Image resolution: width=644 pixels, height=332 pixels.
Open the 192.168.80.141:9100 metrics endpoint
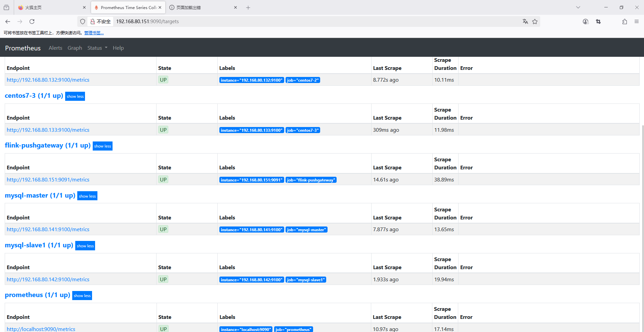48,230
